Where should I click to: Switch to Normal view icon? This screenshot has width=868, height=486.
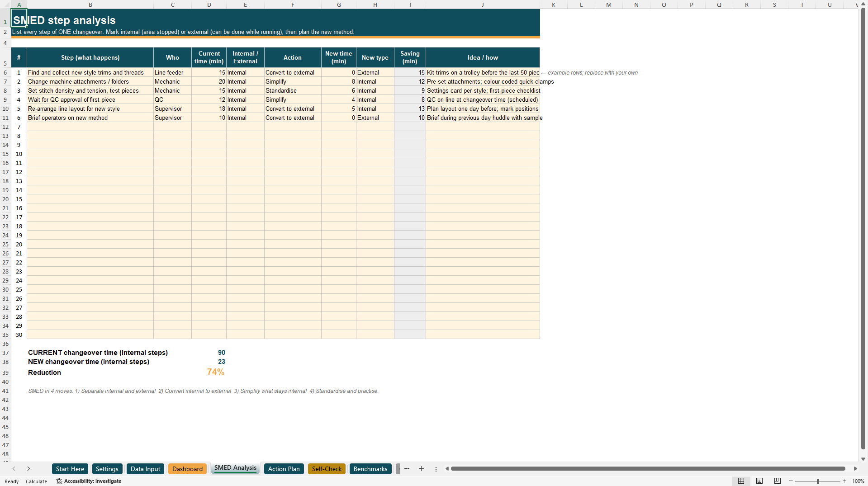[741, 481]
